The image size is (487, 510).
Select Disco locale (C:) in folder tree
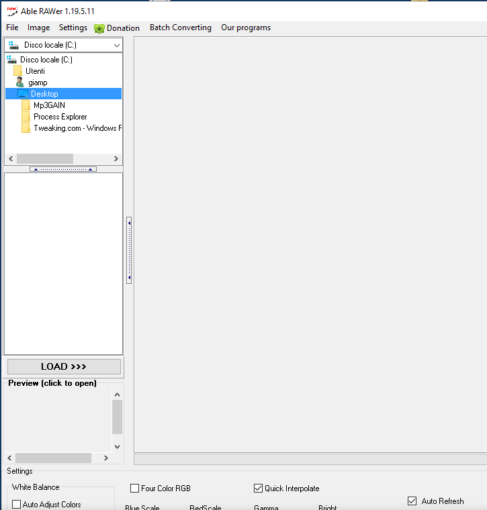click(46, 60)
